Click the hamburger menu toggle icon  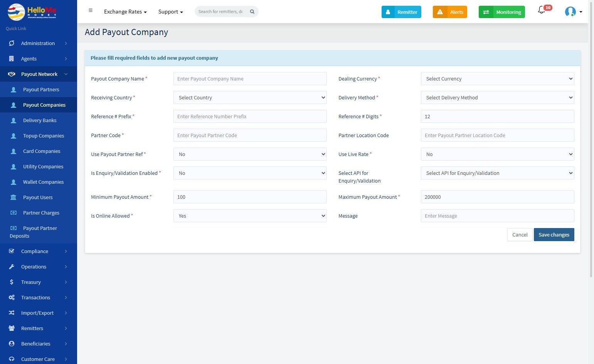pos(91,11)
